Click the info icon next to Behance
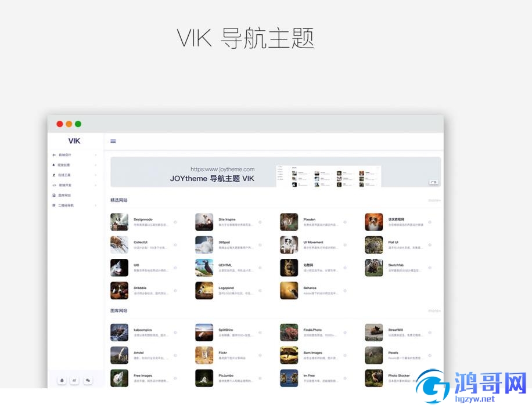 coord(345,291)
